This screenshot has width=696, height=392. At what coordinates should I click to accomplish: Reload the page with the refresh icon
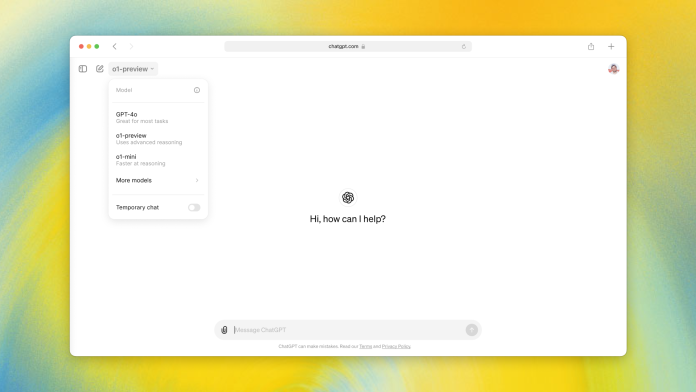pyautogui.click(x=464, y=46)
